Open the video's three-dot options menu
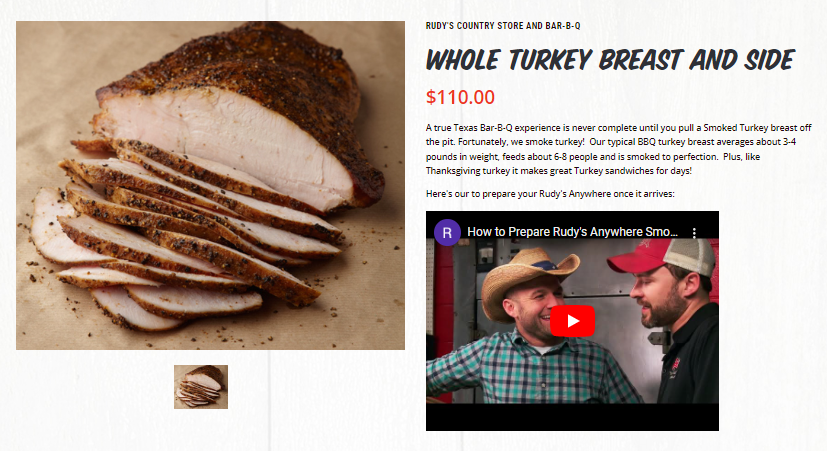This screenshot has height=451, width=827. (x=694, y=233)
